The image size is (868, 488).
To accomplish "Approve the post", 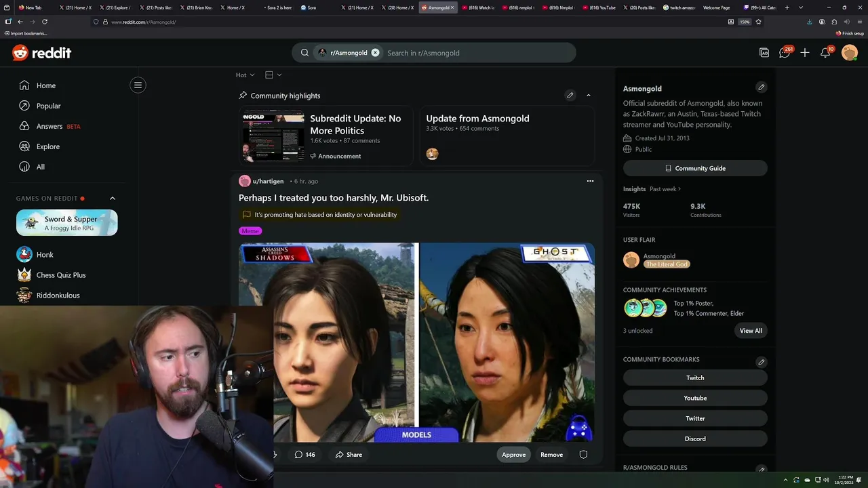I will (513, 455).
